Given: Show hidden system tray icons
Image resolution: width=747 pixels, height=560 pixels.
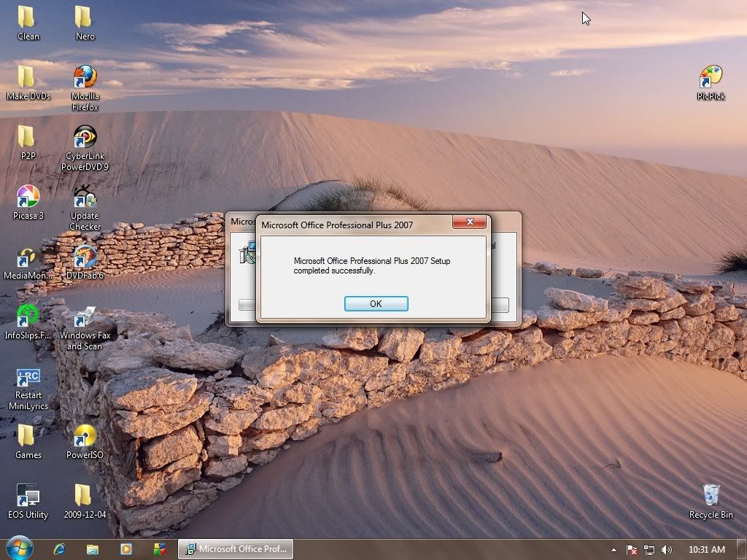Looking at the screenshot, I should (x=614, y=550).
